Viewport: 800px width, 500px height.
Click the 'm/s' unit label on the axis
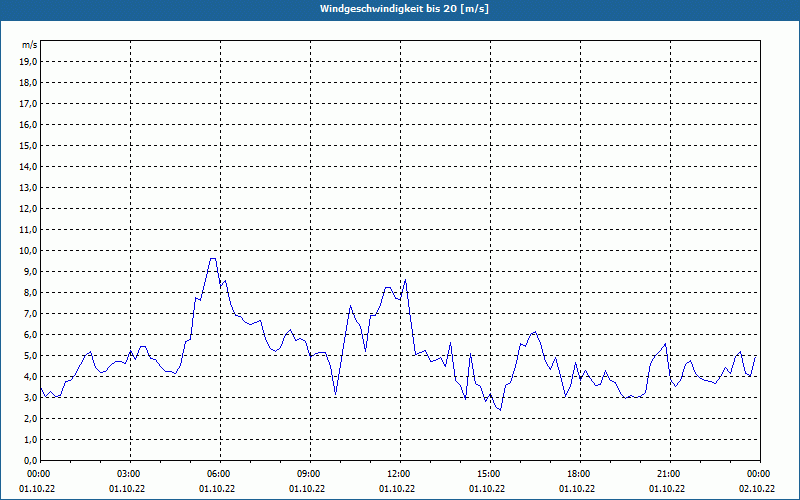click(29, 45)
